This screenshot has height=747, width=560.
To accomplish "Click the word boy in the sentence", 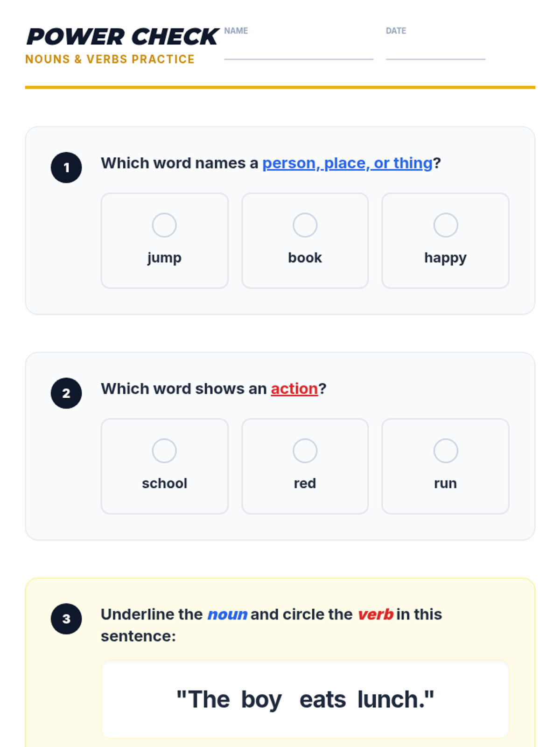I will tap(261, 700).
